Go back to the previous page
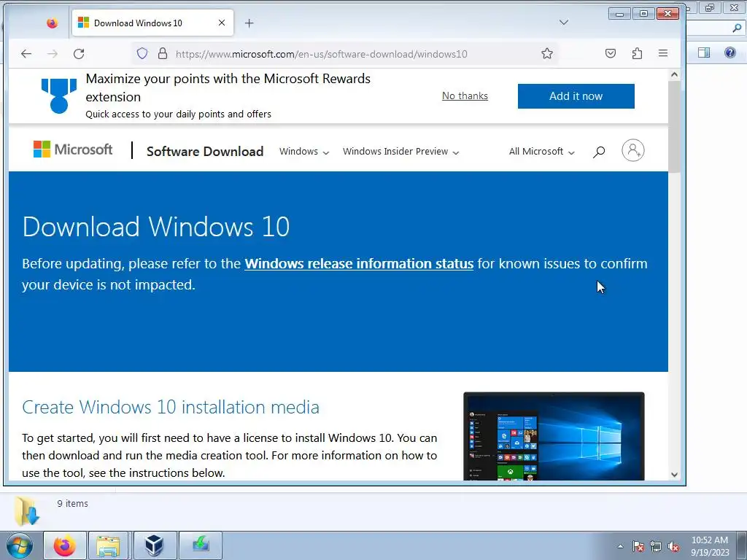The width and height of the screenshot is (747, 560). 26,54
